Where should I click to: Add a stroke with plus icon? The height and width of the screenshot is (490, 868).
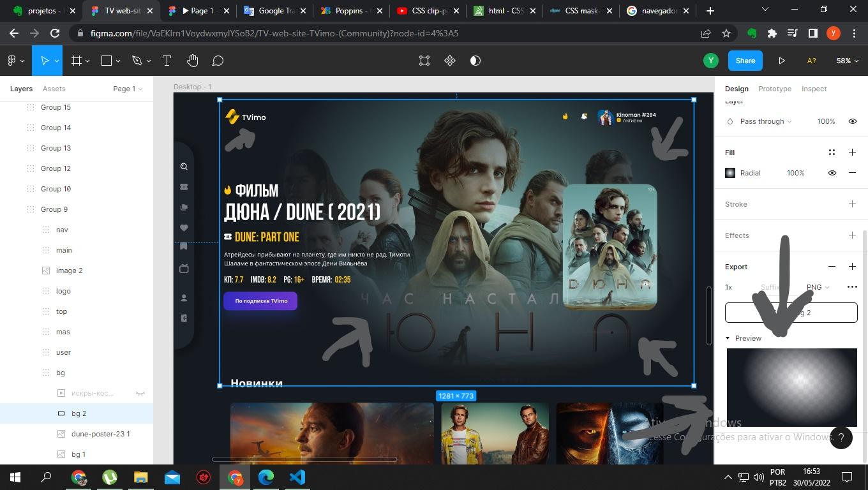852,204
